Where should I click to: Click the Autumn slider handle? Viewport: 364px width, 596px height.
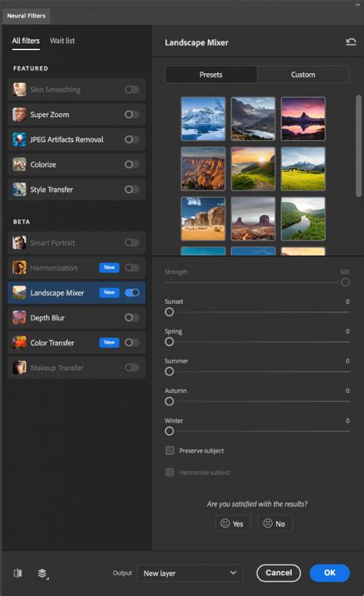tap(170, 402)
